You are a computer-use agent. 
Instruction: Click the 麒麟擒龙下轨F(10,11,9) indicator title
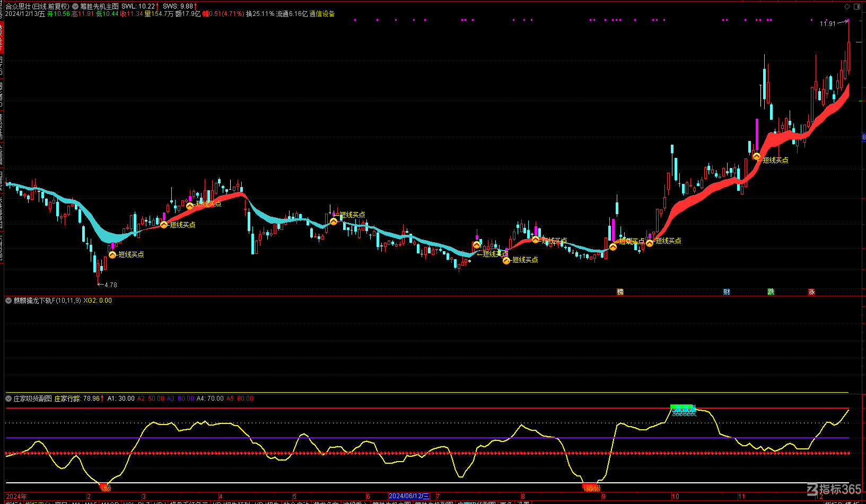pos(47,300)
